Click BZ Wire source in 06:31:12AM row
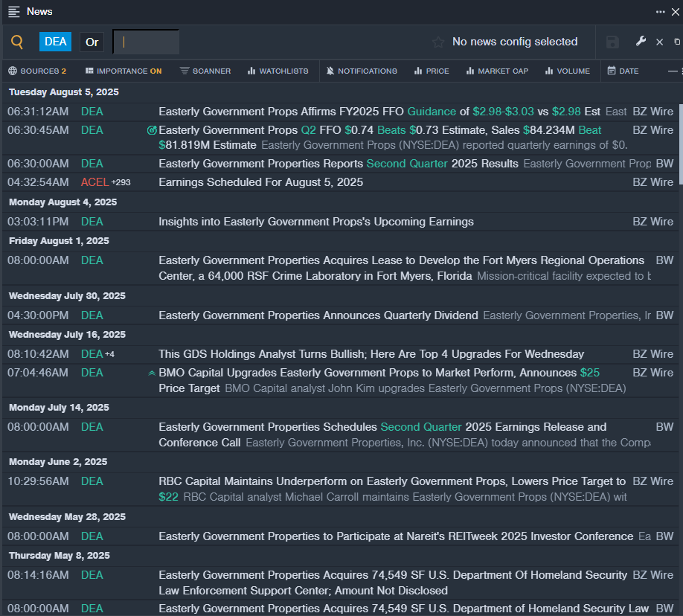683x616 pixels. pos(653,112)
